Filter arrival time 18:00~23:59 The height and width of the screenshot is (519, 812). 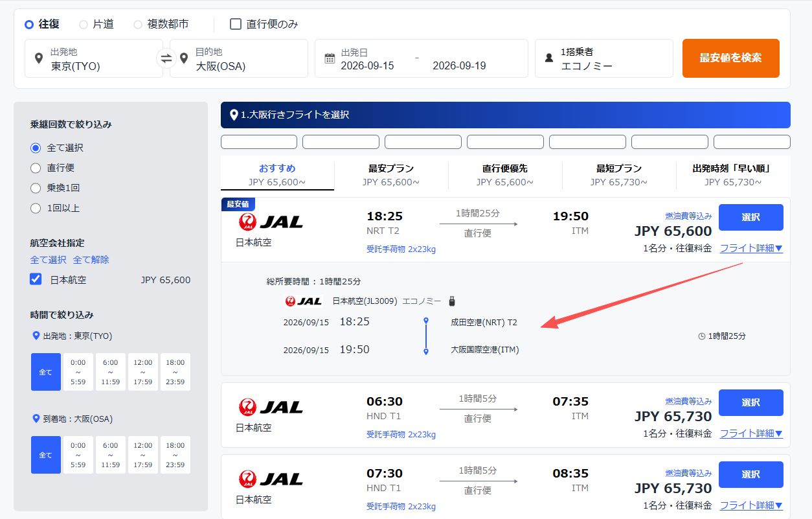tap(175, 455)
